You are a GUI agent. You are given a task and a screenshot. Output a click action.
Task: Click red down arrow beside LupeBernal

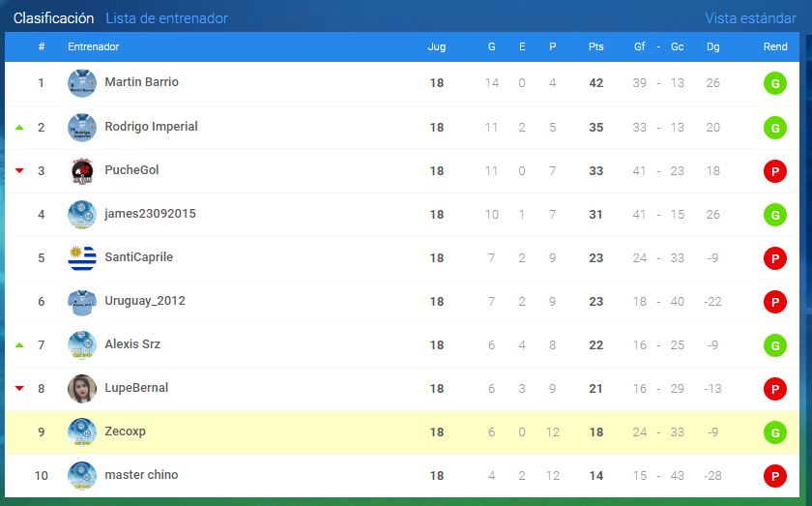point(19,388)
